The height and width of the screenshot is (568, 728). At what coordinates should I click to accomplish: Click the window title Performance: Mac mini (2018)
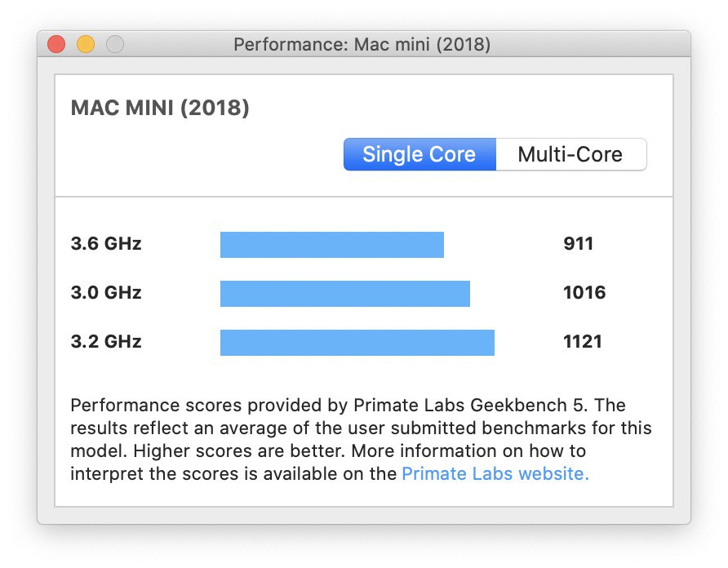click(x=362, y=45)
